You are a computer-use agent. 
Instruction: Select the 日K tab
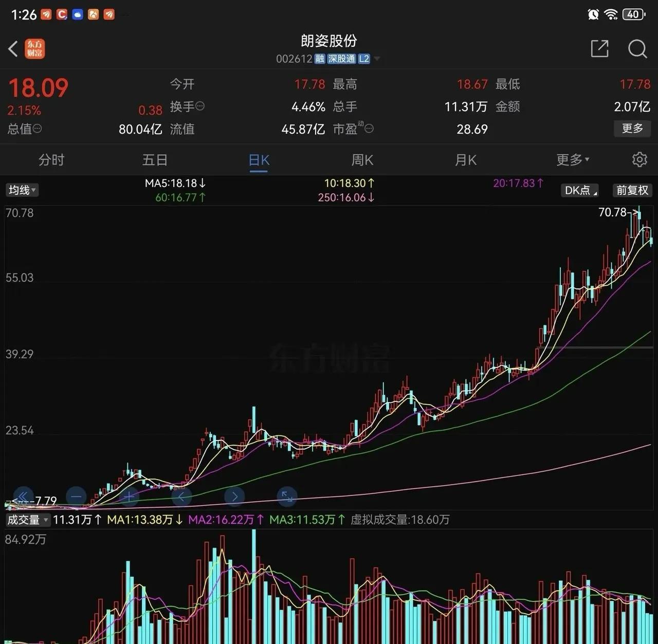tap(259, 160)
